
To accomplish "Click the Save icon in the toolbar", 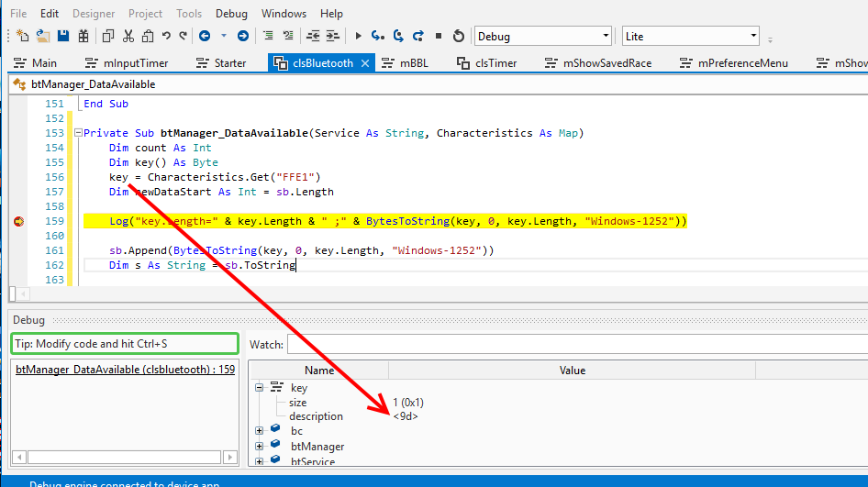I will coord(63,36).
